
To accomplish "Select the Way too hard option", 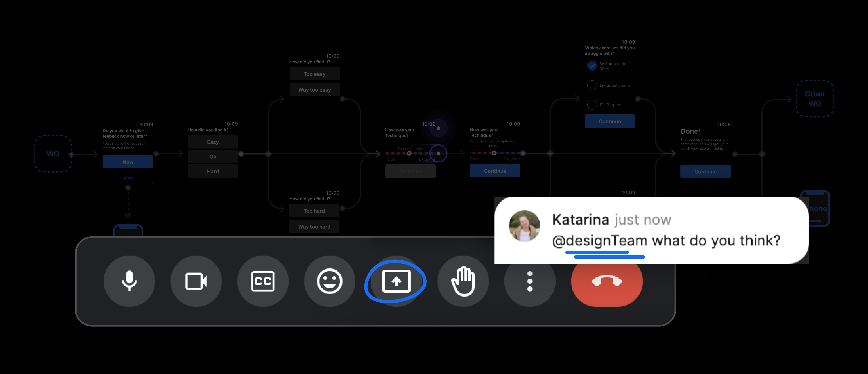I will [314, 226].
